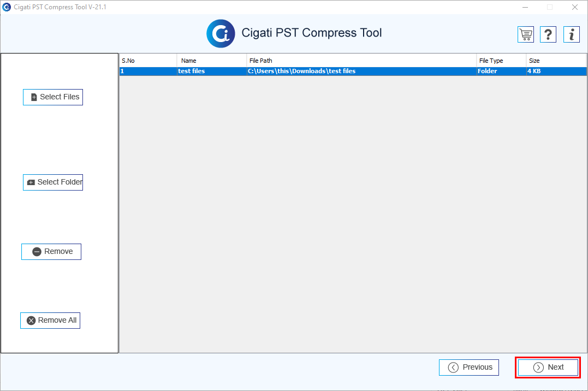Click the Remove button
The width and height of the screenshot is (588, 391).
click(51, 252)
